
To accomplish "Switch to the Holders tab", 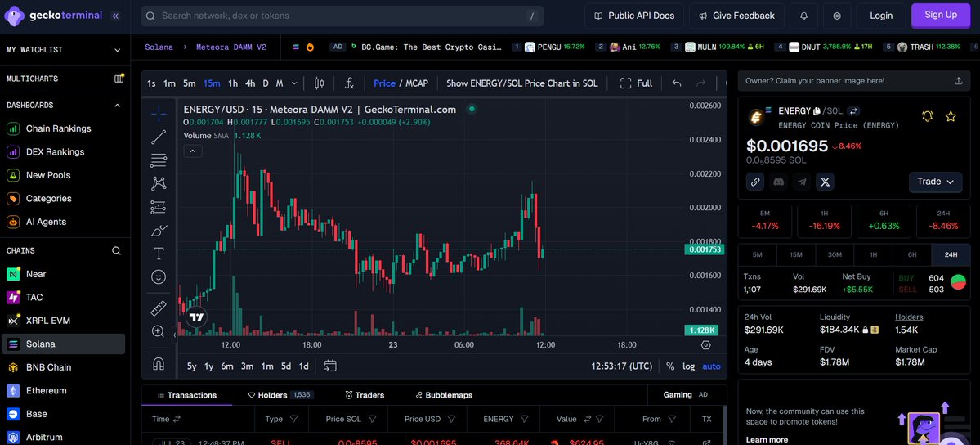I will (x=280, y=395).
